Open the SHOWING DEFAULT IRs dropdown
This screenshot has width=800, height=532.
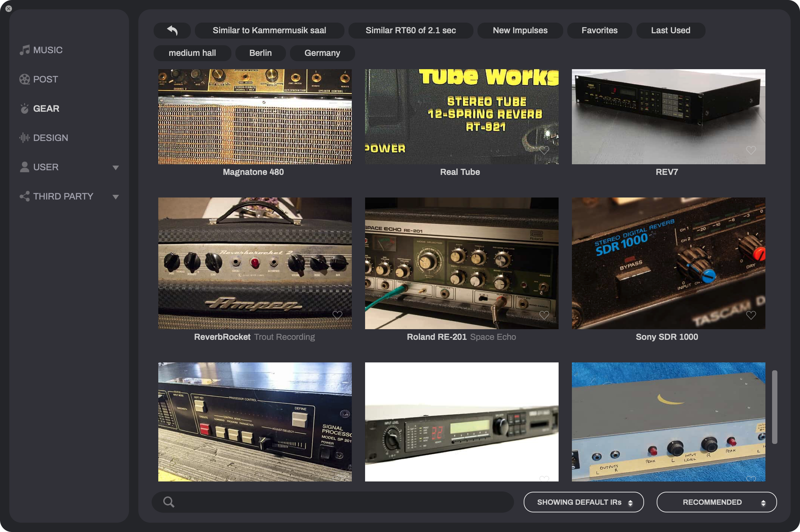click(x=584, y=502)
